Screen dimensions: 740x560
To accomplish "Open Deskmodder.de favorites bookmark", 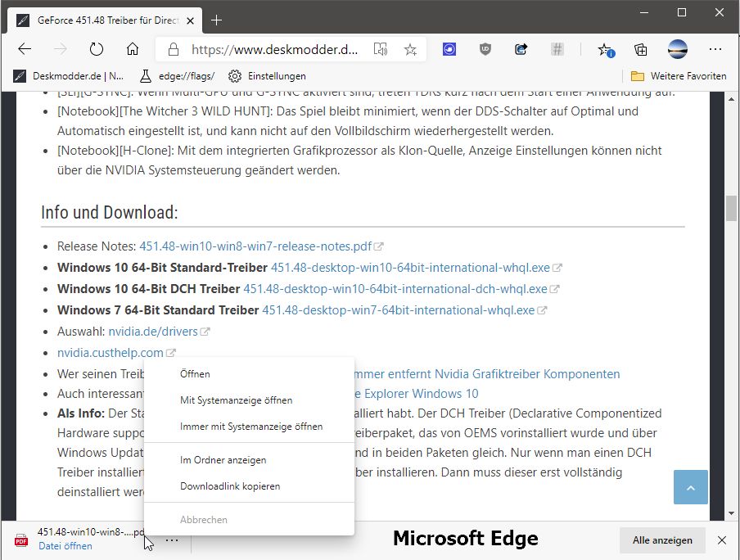I will (69, 76).
